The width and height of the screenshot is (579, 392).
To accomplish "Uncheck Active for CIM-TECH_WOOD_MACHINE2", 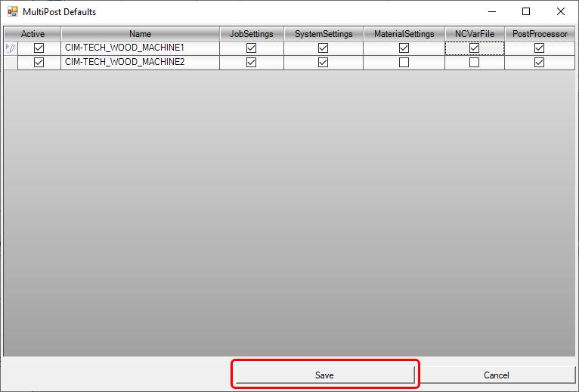I will pos(39,63).
